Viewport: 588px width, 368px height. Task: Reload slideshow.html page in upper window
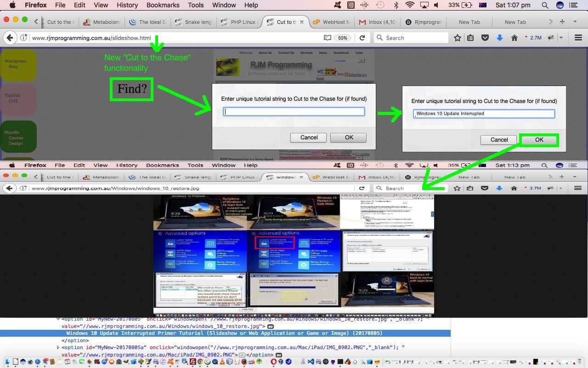[x=362, y=38]
